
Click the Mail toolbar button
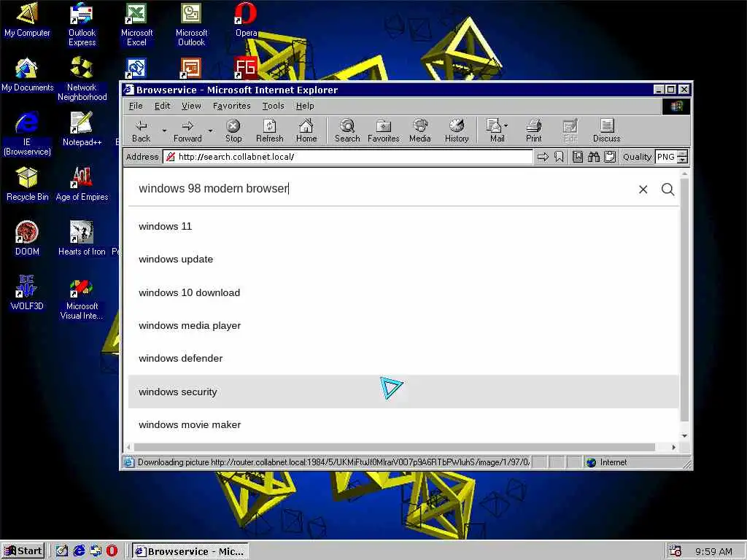click(497, 131)
